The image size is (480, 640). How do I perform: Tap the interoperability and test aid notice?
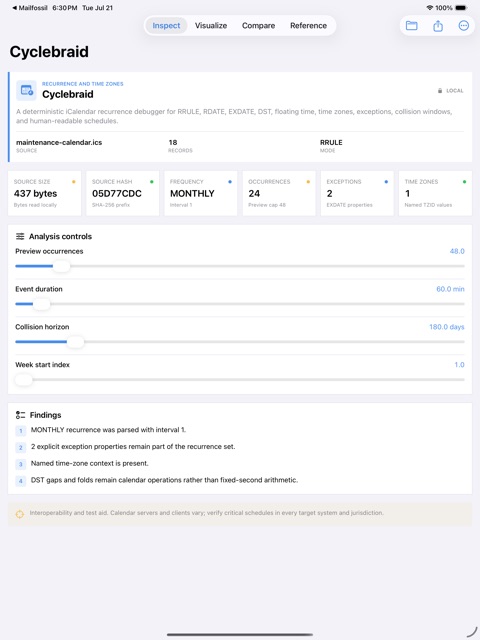click(x=240, y=513)
